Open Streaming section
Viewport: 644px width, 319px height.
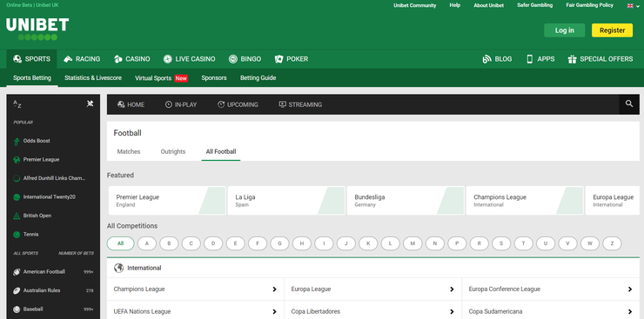(x=300, y=104)
